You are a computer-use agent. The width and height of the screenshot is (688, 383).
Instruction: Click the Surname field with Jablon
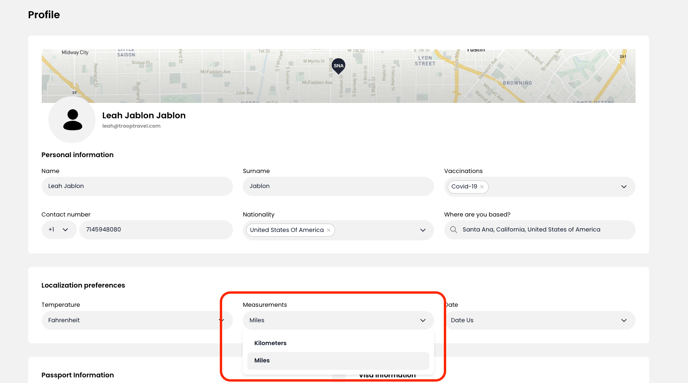[x=338, y=186]
